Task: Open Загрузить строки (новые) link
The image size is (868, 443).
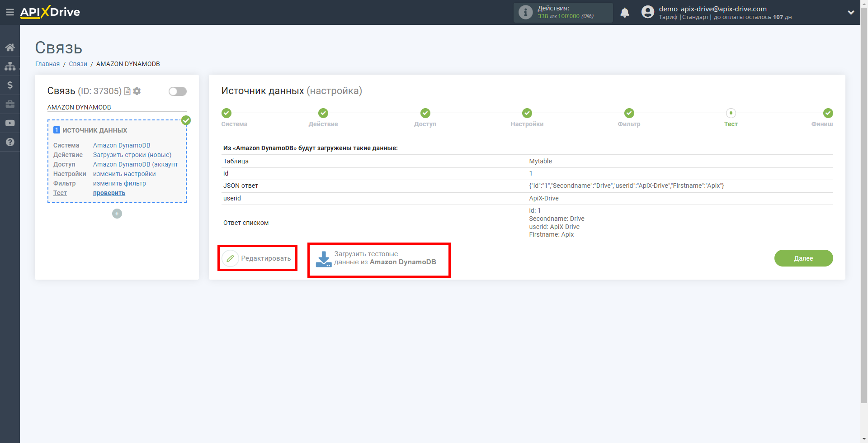Action: coord(132,155)
